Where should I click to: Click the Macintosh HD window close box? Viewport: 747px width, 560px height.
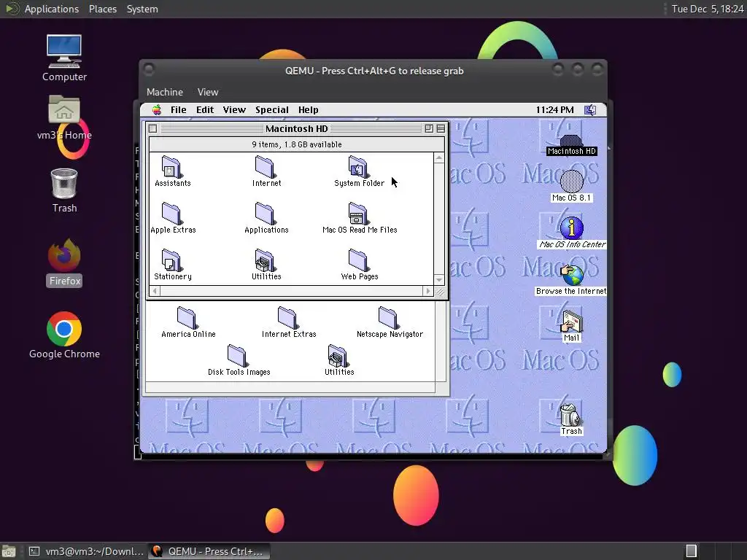coord(152,128)
